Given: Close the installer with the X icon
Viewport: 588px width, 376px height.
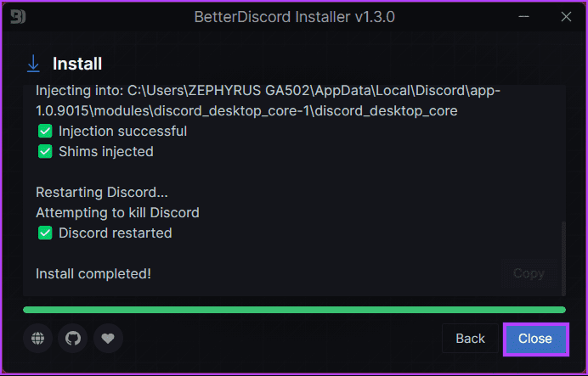Looking at the screenshot, I should tap(566, 17).
